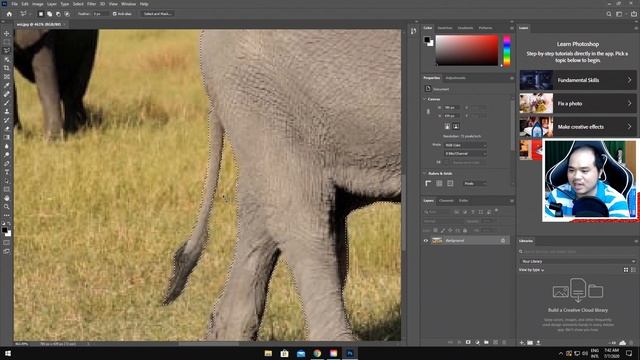
Task: Select the Pen tool
Action: (7, 163)
